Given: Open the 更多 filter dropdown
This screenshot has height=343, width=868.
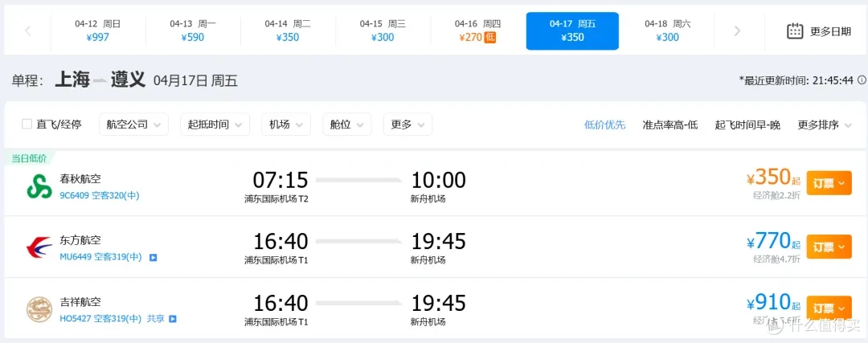Looking at the screenshot, I should click(x=407, y=125).
